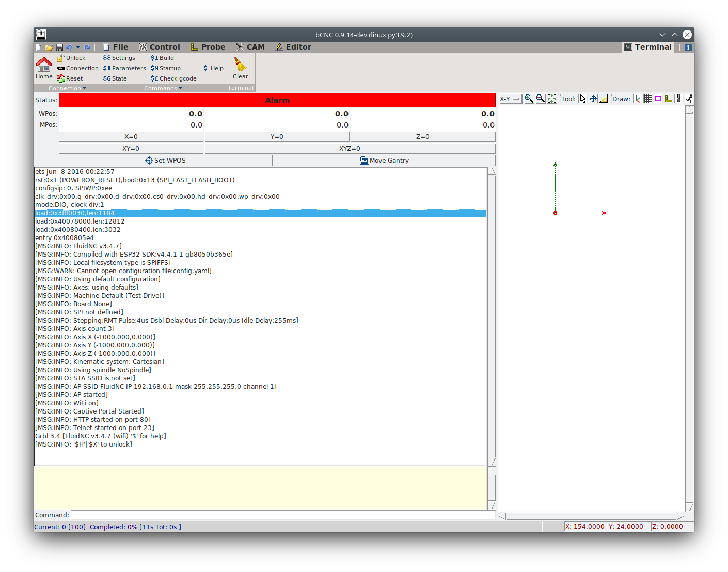728x572 pixels.
Task: Send $C Check gcode command
Action: click(x=173, y=78)
